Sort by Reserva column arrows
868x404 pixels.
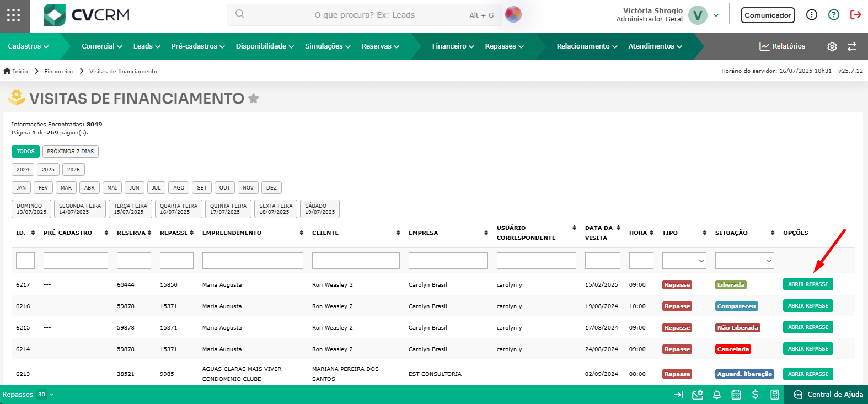pyautogui.click(x=149, y=233)
